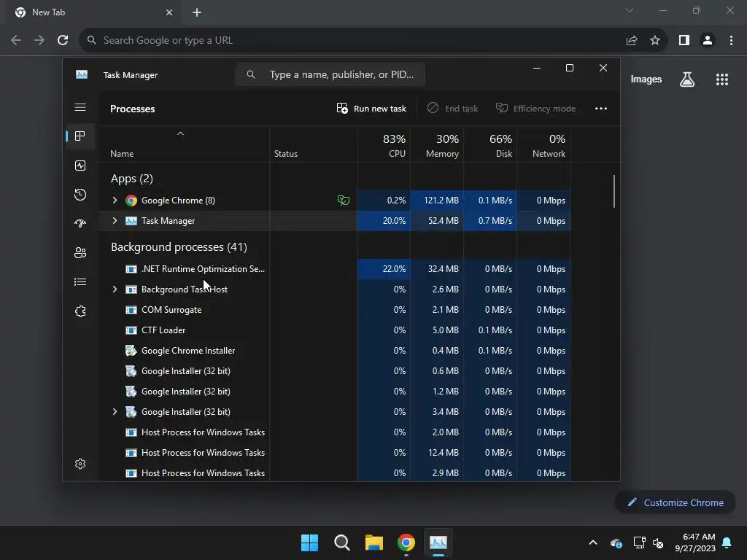The width and height of the screenshot is (747, 560).
Task: Open the Startup apps icon in sidebar
Action: 80,223
